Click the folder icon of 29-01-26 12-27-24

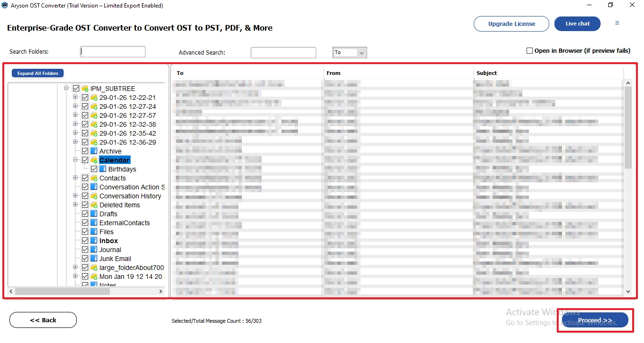pyautogui.click(x=94, y=106)
